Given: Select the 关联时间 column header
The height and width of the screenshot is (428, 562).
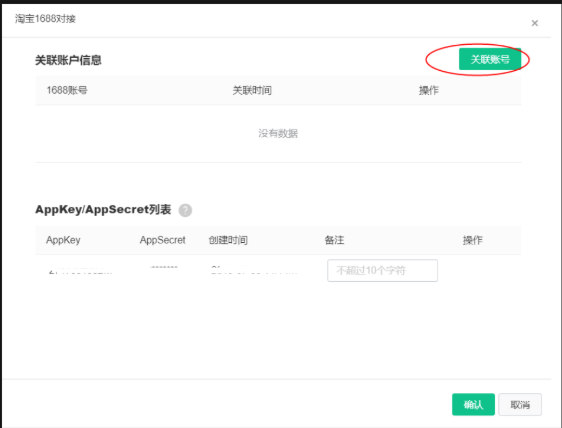Looking at the screenshot, I should tap(252, 90).
